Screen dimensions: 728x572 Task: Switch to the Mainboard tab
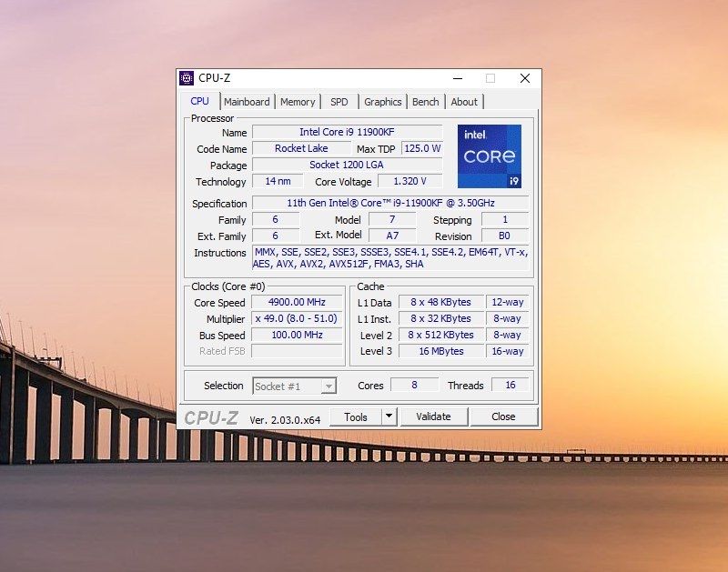click(x=247, y=102)
